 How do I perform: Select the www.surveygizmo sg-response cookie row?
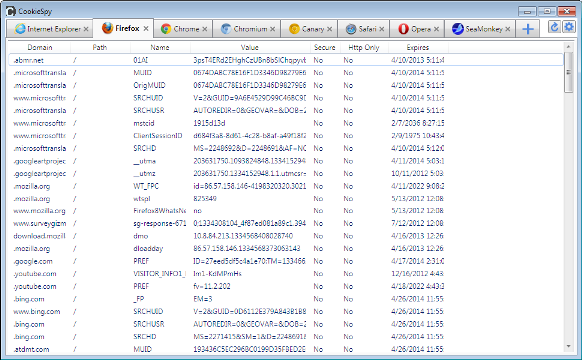[286, 223]
